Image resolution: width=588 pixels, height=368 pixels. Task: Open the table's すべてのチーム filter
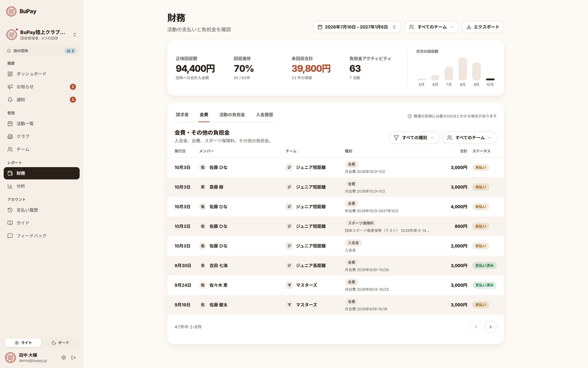coord(469,138)
